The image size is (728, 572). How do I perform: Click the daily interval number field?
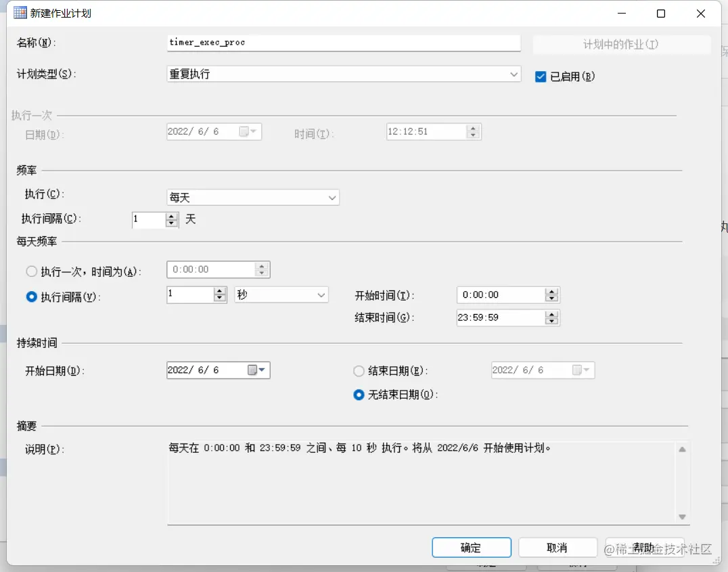coord(190,294)
